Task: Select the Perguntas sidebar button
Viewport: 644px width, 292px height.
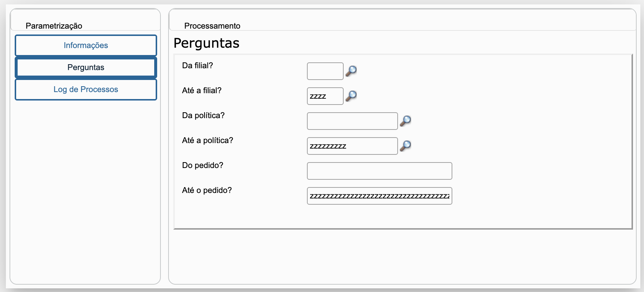Action: click(x=86, y=67)
